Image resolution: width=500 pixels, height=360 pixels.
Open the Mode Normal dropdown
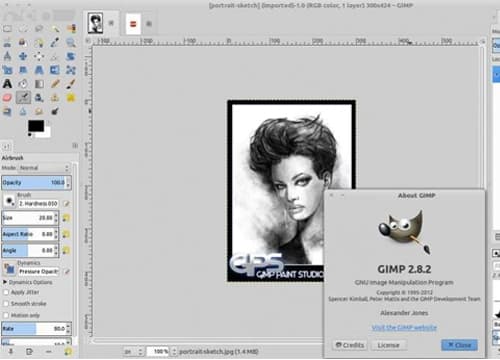point(44,168)
